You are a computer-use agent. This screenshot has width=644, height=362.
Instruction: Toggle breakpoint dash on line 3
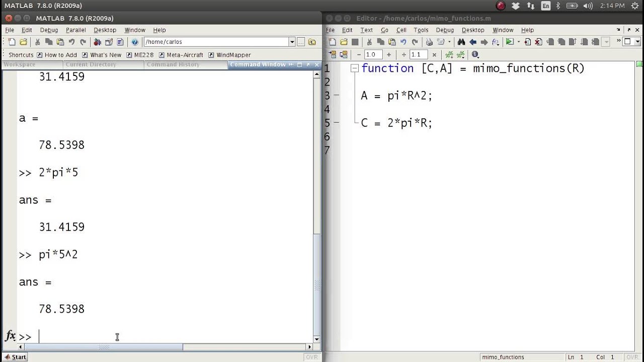pyautogui.click(x=336, y=96)
